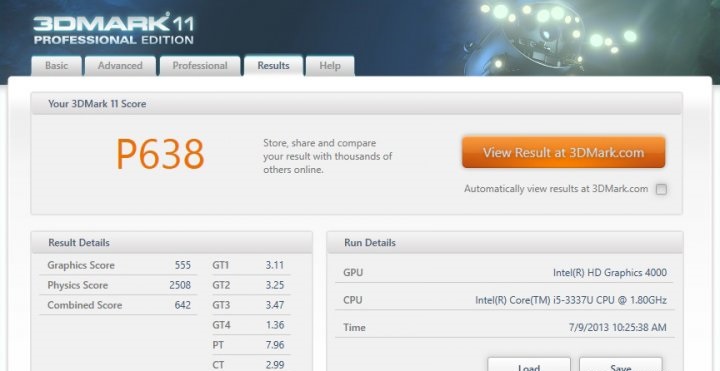720x371 pixels.
Task: Open the Help tab
Action: point(330,66)
